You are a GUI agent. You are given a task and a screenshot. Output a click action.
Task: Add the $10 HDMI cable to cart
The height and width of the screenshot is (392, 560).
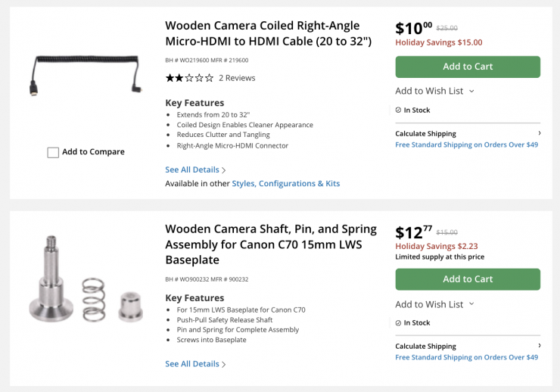(x=468, y=67)
